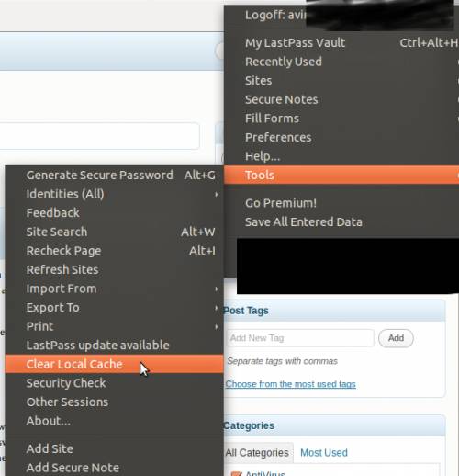459x476 pixels.
Task: Select Clear Local Cache
Action: (114, 364)
